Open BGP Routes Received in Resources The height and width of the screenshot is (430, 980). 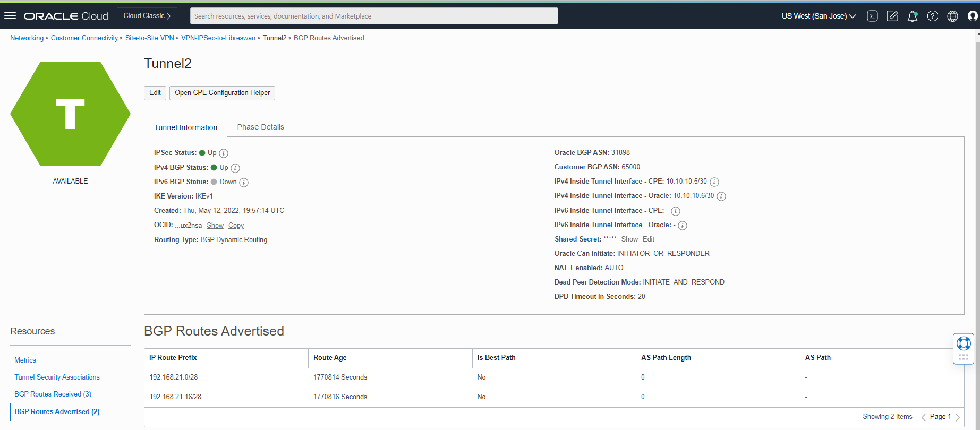pos(53,394)
